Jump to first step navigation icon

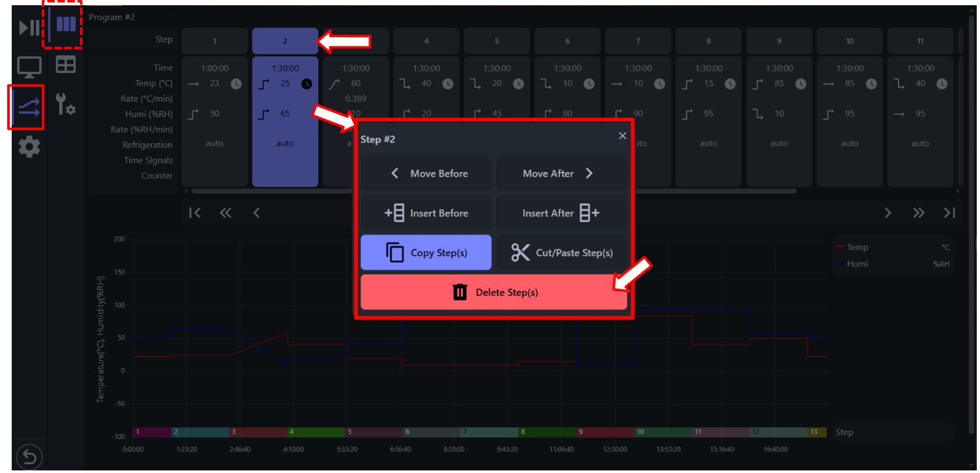point(194,212)
